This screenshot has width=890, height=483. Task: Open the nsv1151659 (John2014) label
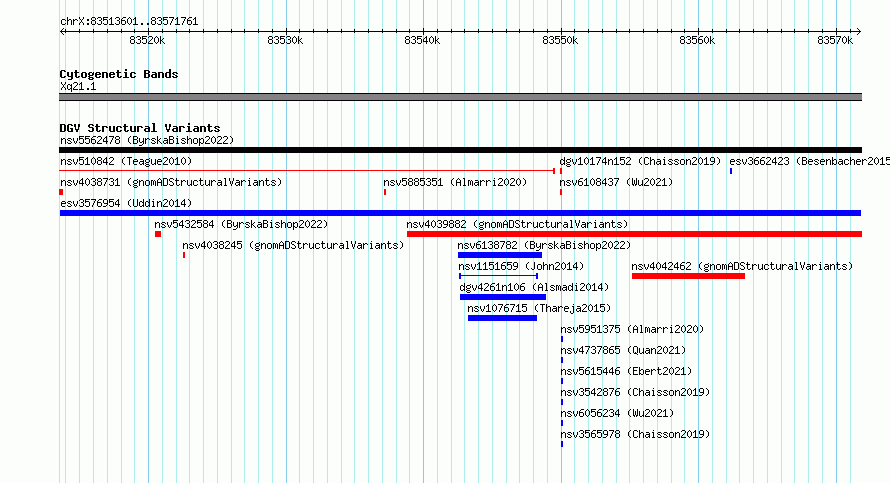[x=521, y=266]
